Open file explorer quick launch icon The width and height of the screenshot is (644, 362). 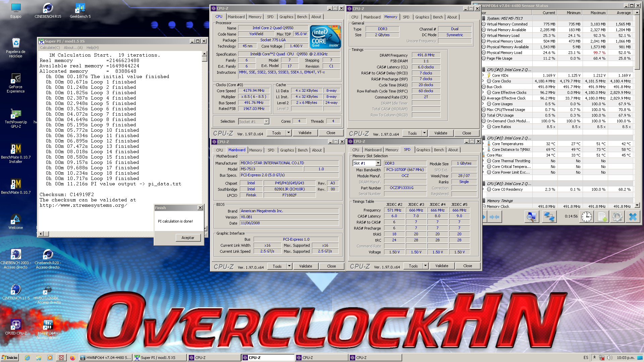point(39,358)
